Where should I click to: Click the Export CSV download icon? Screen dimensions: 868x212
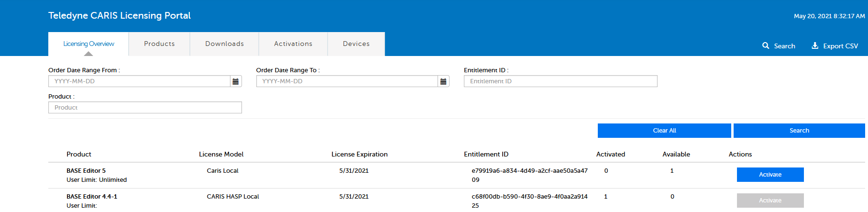click(815, 45)
